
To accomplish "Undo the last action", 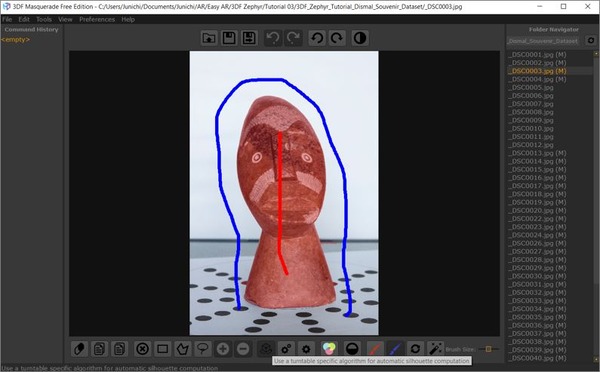I will click(x=273, y=38).
